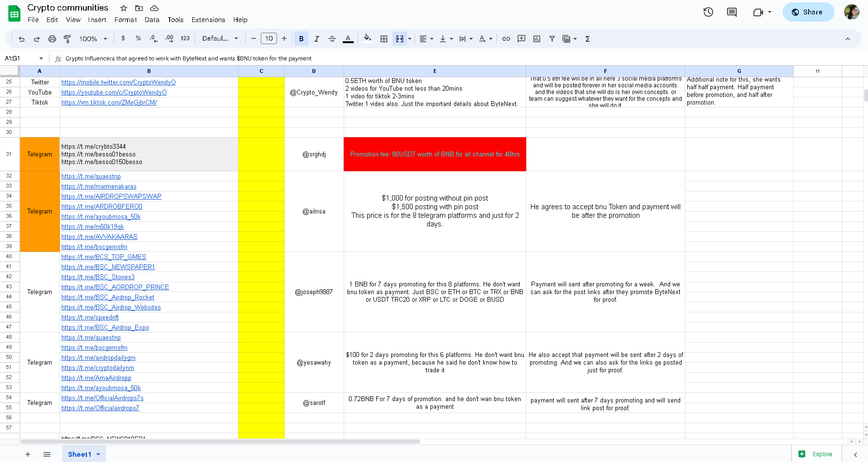This screenshot has width=868, height=462.
Task: Open the font family dropdown
Action: tap(220, 38)
